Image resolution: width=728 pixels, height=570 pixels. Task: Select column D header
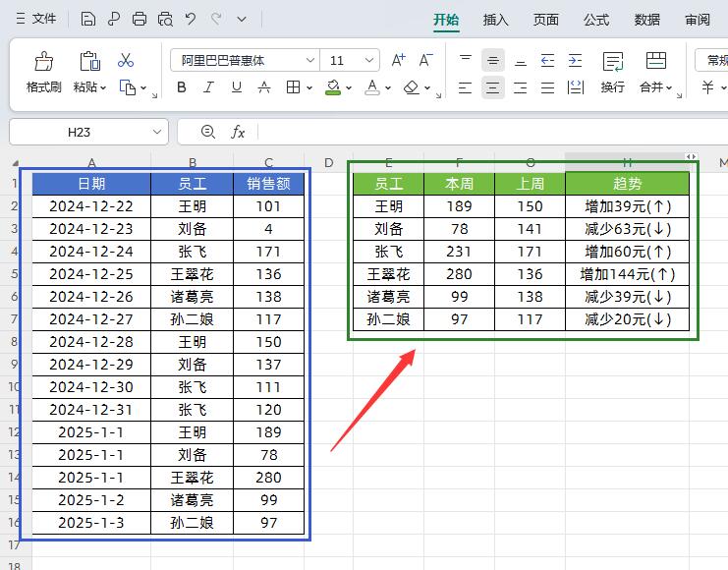[x=329, y=162]
